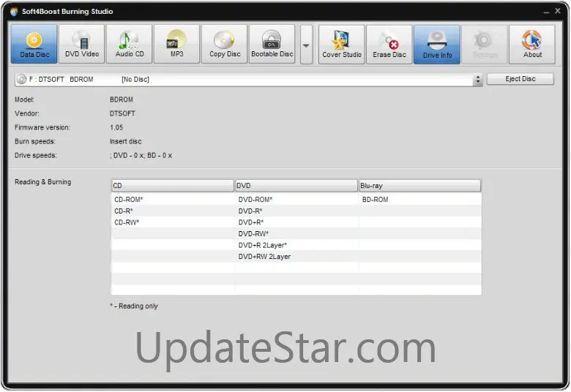Open the Audio CD tool
571x392 pixels.
130,44
